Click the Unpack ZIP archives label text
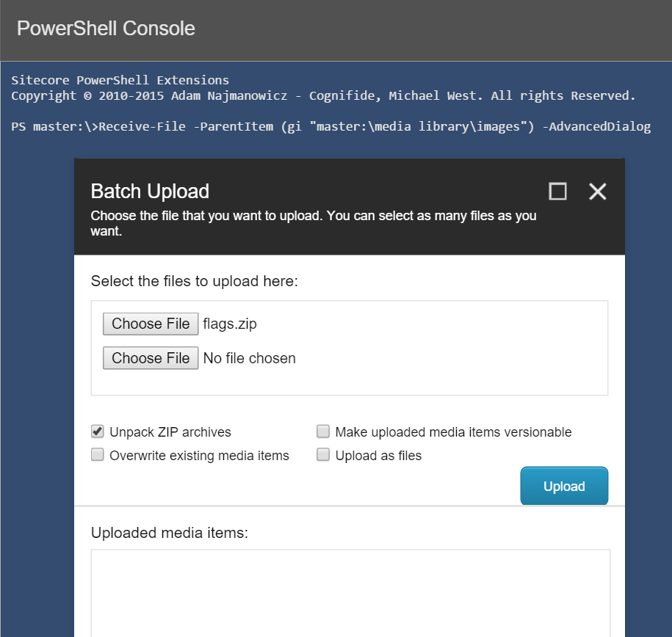Viewport: 672px width, 637px height. tap(170, 432)
